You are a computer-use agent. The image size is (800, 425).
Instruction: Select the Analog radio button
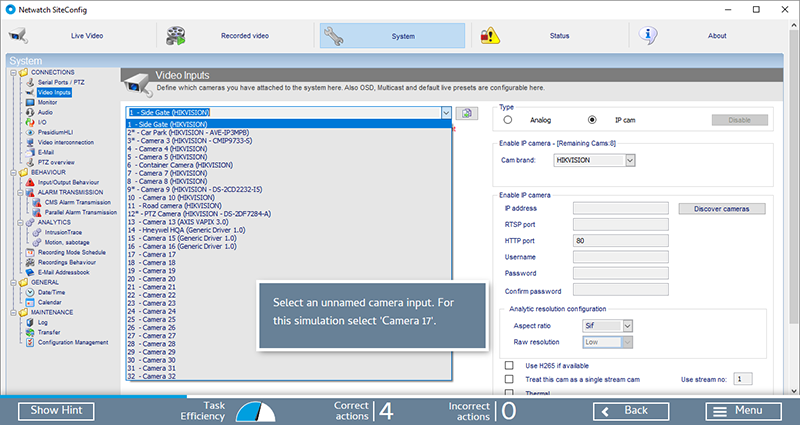509,119
